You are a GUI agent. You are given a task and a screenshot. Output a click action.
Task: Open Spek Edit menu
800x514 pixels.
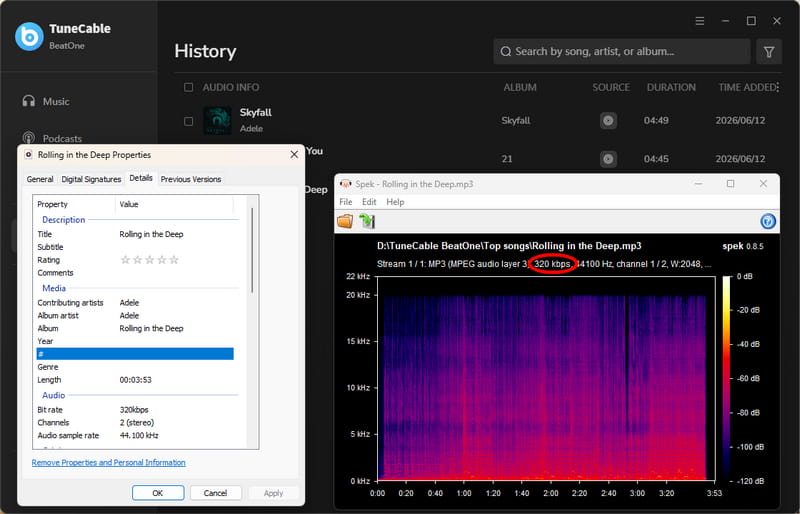point(369,202)
